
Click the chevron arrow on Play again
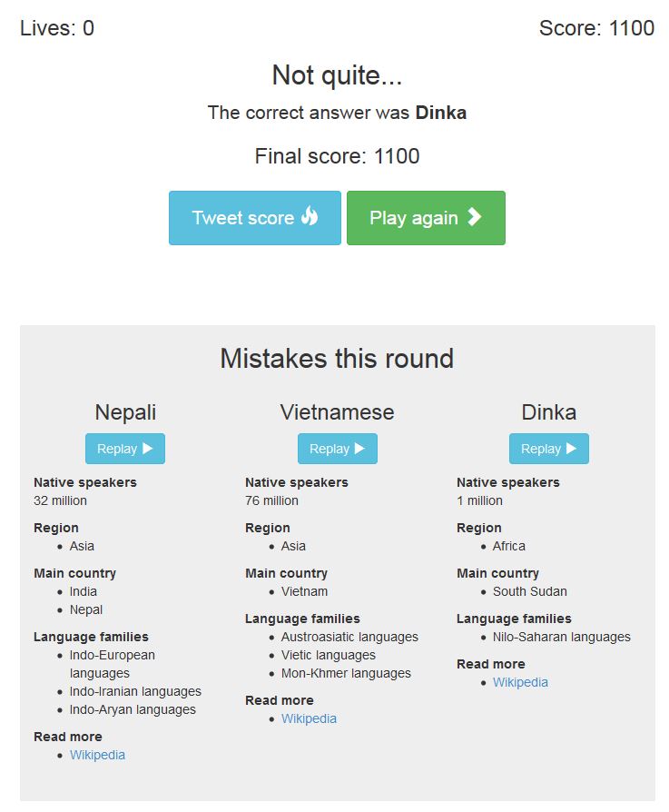click(x=474, y=217)
